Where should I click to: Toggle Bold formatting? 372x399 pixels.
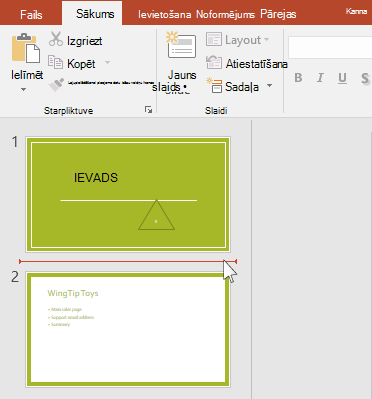click(298, 78)
